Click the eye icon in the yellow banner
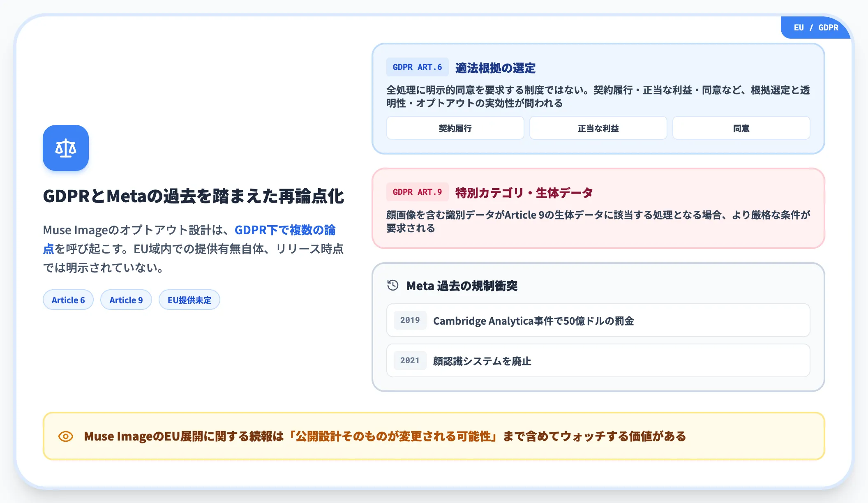868x503 pixels. (x=66, y=436)
